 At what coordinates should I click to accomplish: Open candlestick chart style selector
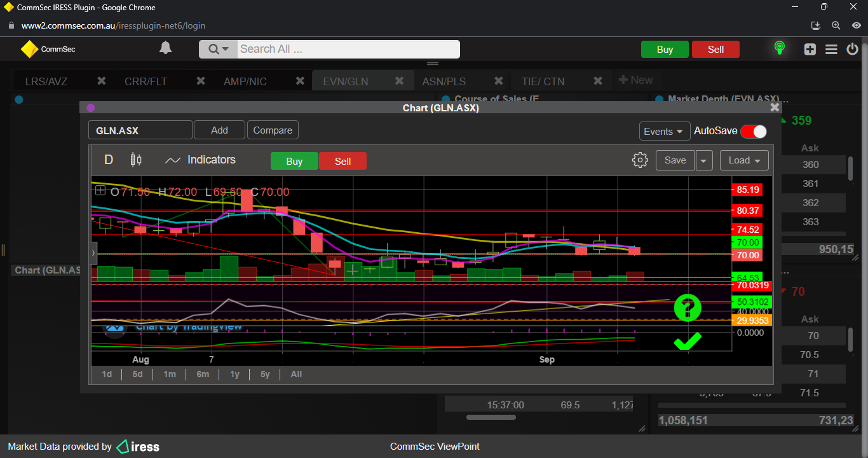pyautogui.click(x=136, y=160)
